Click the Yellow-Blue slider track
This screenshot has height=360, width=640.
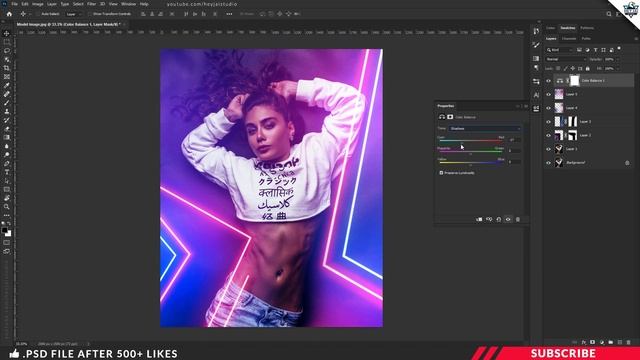coord(471,162)
